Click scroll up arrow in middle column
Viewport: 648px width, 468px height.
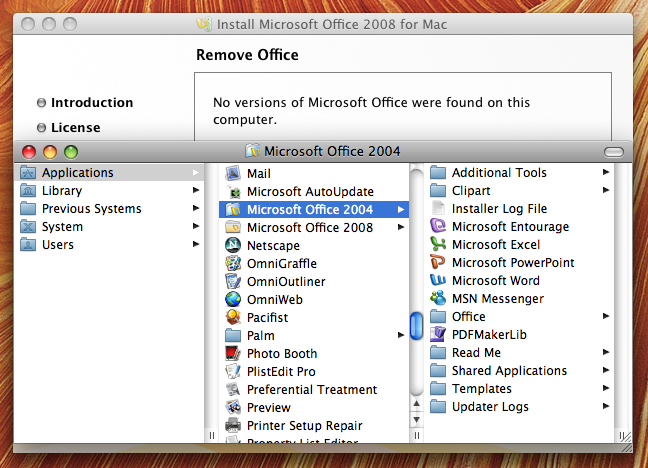click(x=417, y=404)
